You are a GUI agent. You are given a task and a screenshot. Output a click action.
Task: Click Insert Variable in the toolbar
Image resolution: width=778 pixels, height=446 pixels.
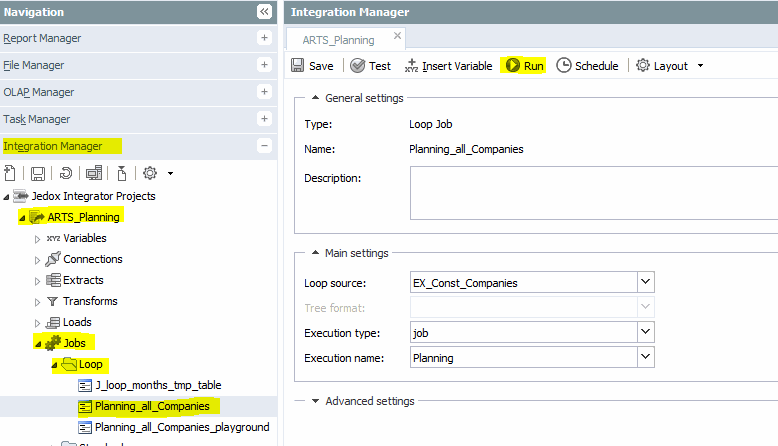coord(449,65)
